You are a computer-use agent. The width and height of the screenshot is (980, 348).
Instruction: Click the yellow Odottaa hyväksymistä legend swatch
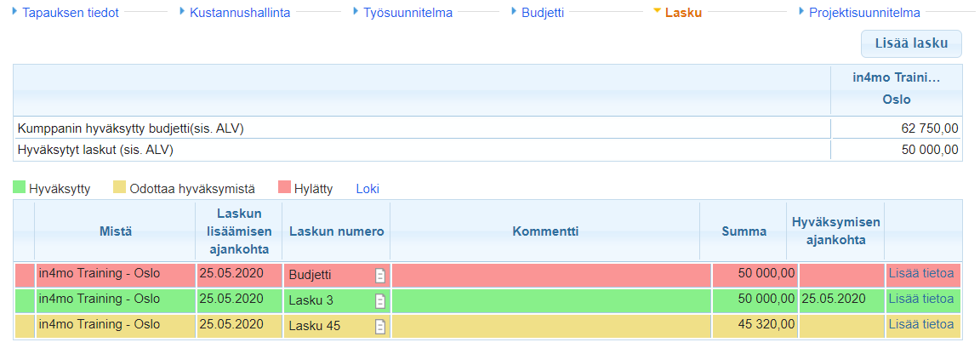tap(120, 188)
